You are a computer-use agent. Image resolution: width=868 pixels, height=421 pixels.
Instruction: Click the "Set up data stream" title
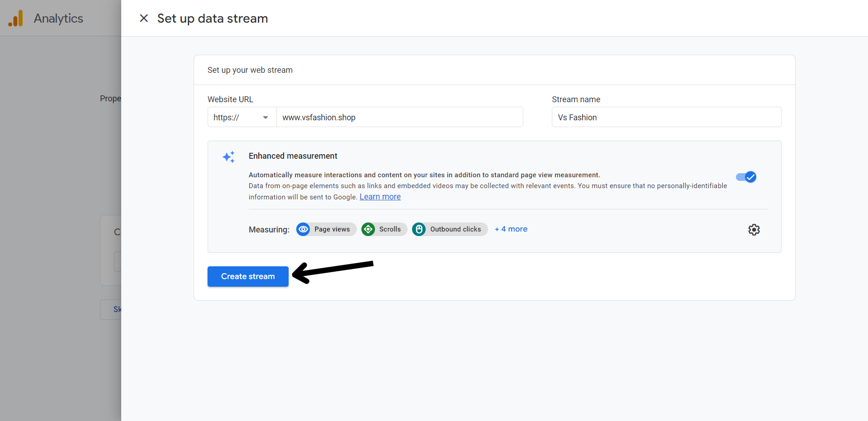coord(212,19)
